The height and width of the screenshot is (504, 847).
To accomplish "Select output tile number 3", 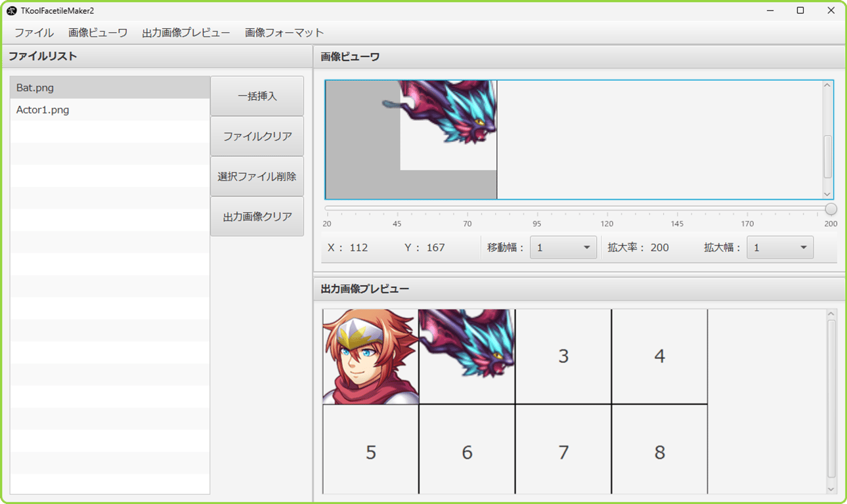I will tap(563, 356).
